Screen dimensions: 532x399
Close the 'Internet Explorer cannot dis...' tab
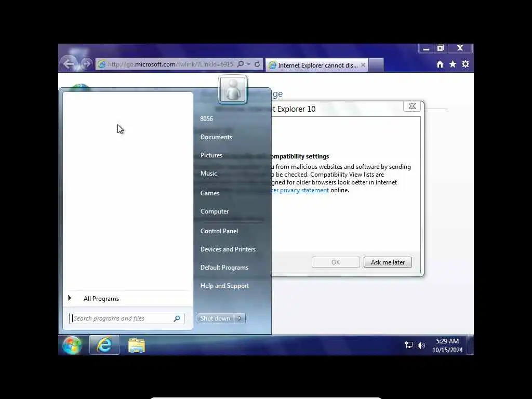pyautogui.click(x=363, y=65)
